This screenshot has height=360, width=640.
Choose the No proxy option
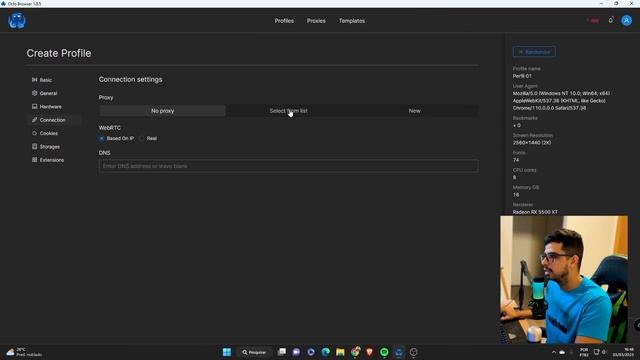click(x=162, y=111)
